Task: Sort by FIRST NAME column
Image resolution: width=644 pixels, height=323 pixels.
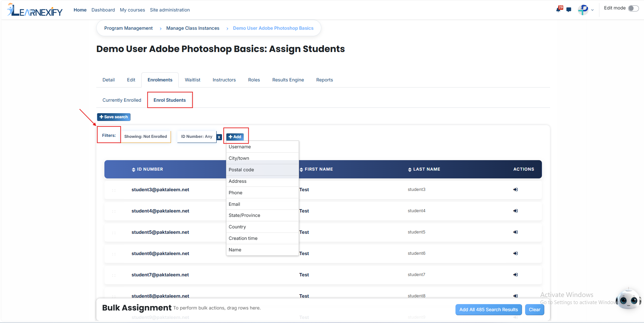Action: 316,169
